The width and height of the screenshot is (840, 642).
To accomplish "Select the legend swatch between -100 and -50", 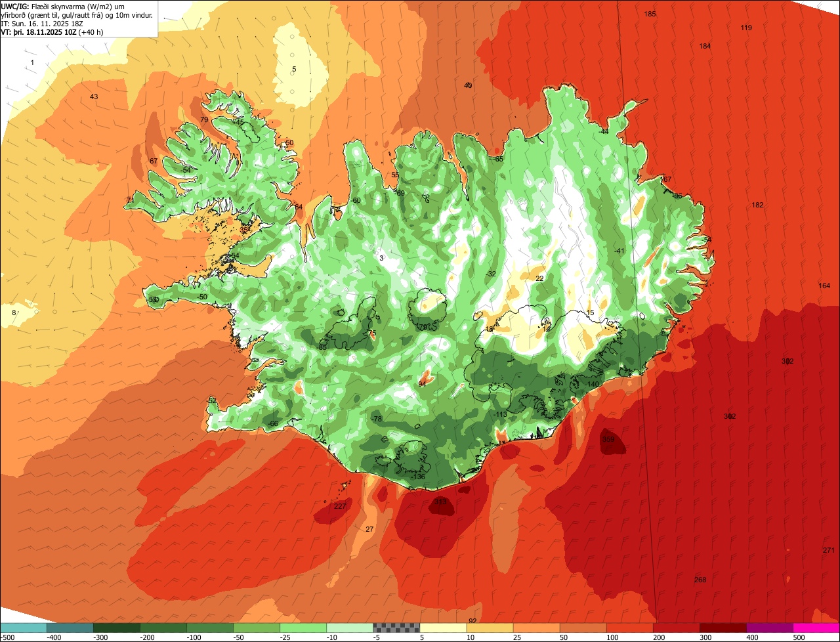I will (210, 628).
